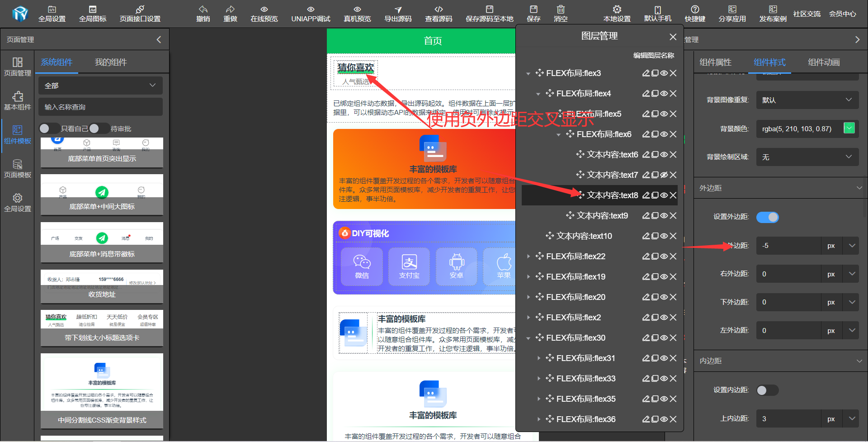Screen dimensions: 868x442
Task: Show the hidden text7 layer
Action: click(664, 175)
